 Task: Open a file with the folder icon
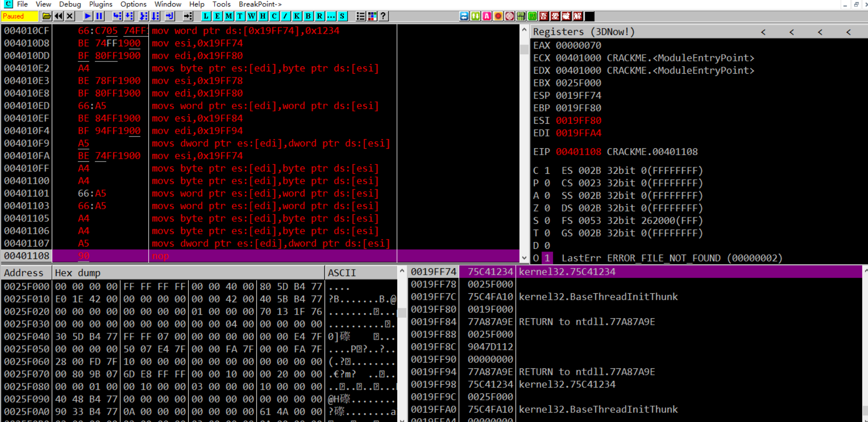(x=46, y=16)
